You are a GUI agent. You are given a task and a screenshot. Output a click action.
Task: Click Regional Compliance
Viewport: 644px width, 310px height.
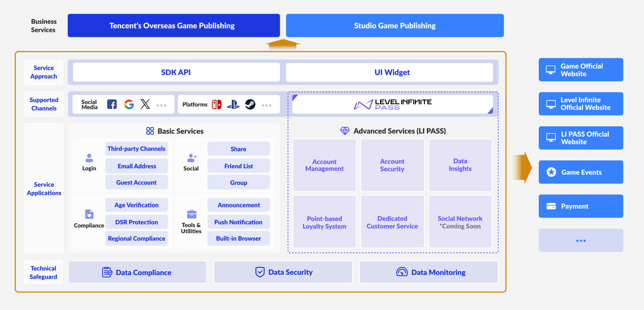click(x=136, y=239)
